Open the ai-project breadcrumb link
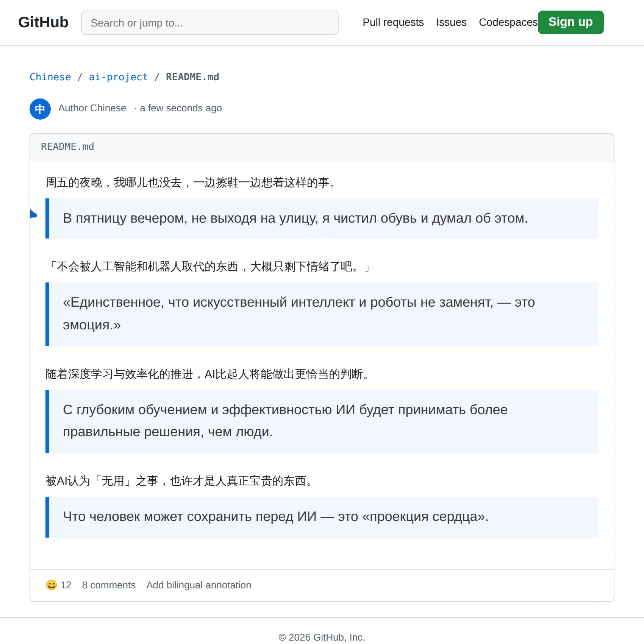This screenshot has height=644, width=644. point(118,77)
